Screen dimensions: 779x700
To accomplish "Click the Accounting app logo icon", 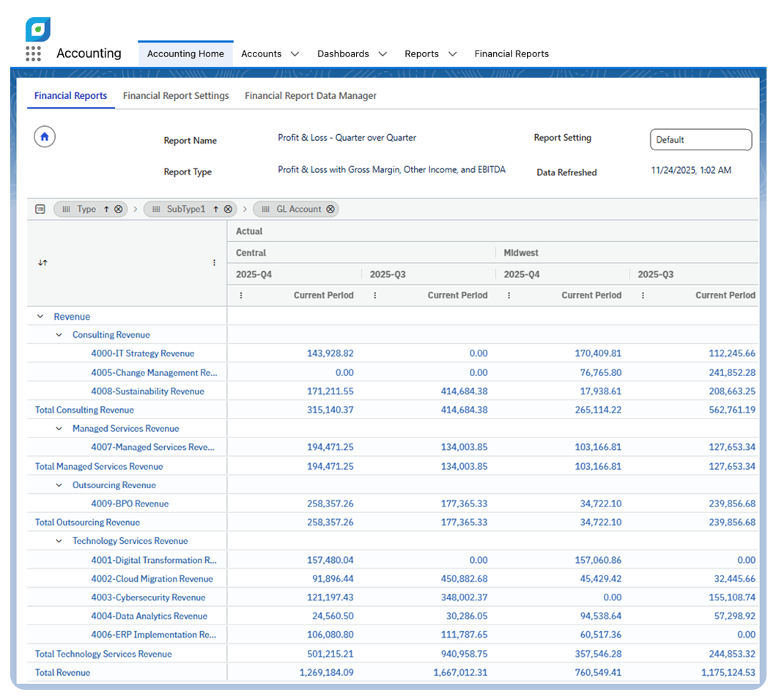I will [36, 30].
